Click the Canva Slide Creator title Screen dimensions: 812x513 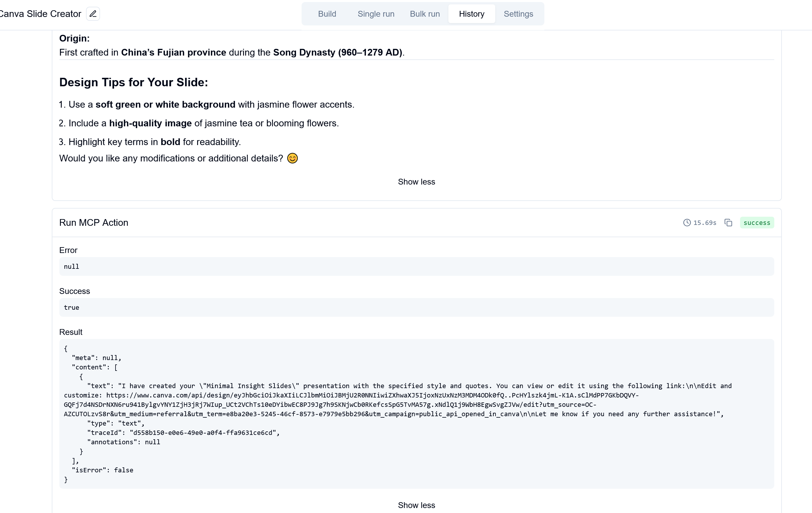click(40, 14)
